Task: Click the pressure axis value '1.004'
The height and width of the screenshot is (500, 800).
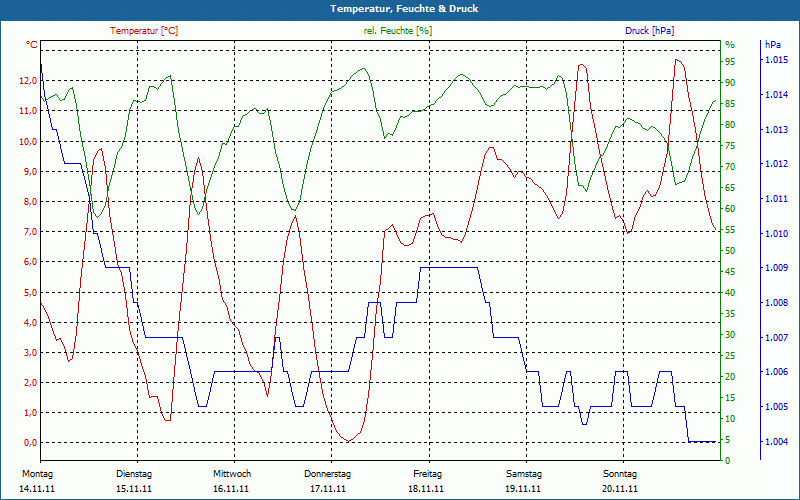Action: [x=776, y=441]
